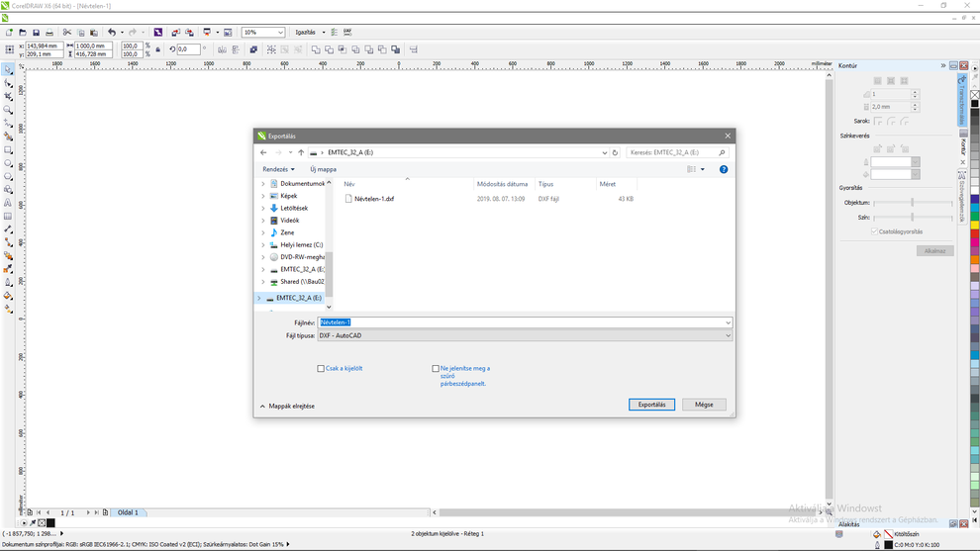
Task: Select the Pick tool in the toolbox
Action: pos(9,70)
